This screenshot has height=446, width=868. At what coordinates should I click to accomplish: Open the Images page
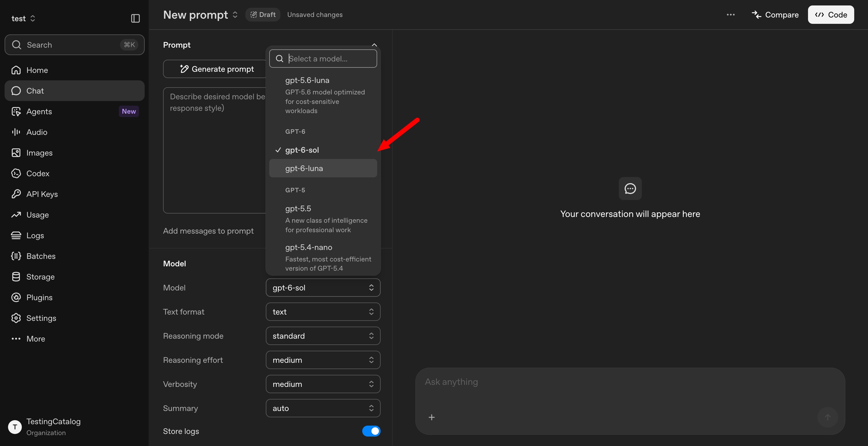[x=74, y=153]
